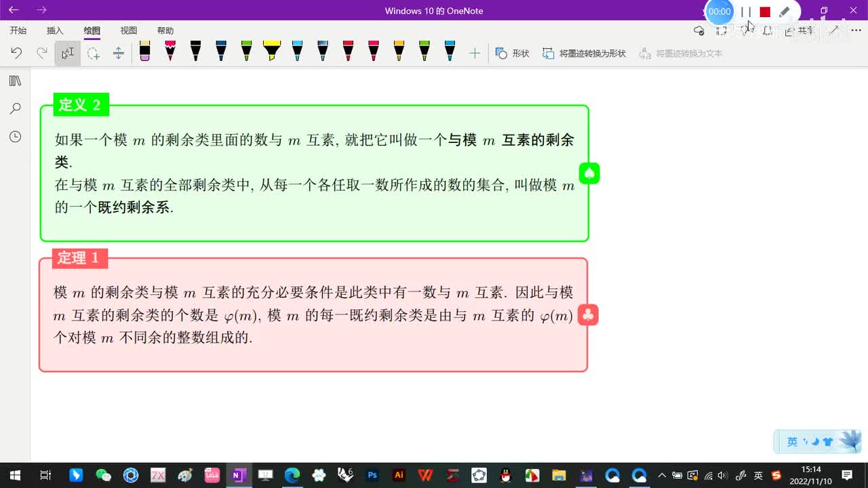Open search in the left sidebar
The image size is (868, 488).
(x=15, y=108)
